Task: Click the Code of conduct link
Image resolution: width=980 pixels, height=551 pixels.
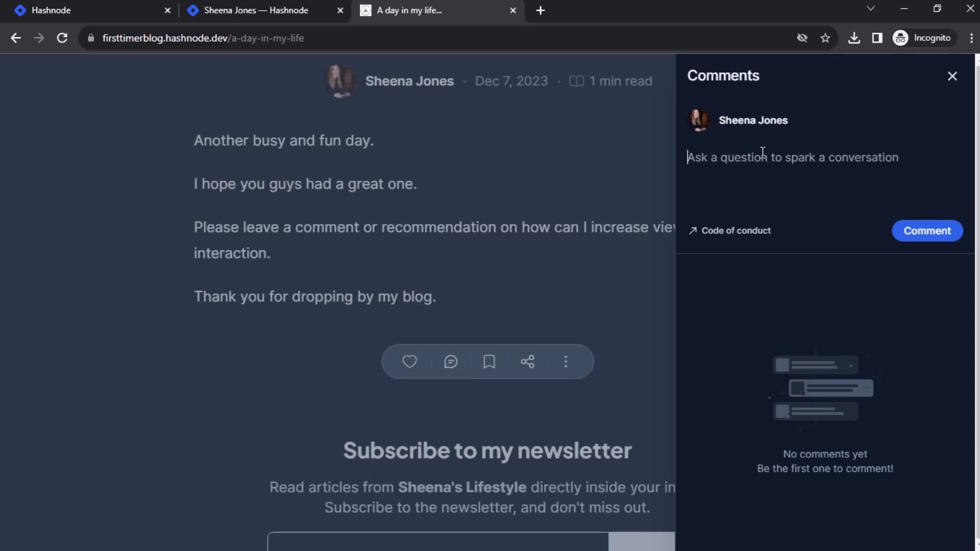Action: 730,230
